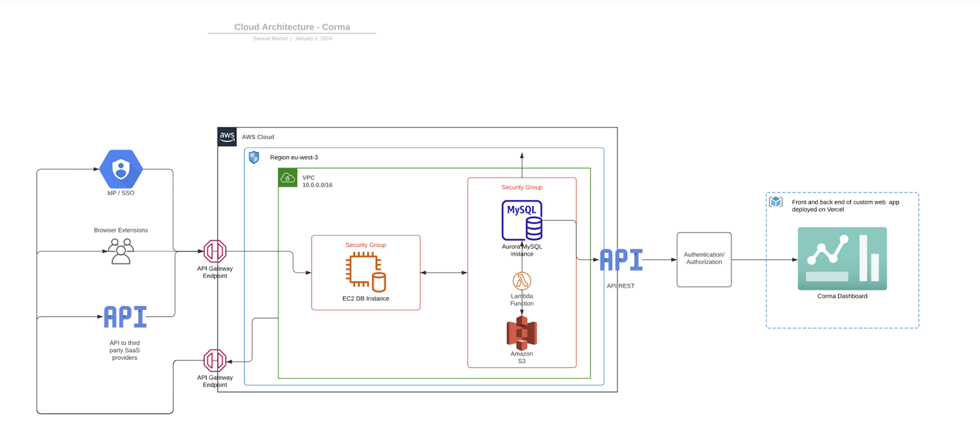Click the third party SaaS API icon
980x448 pixels.
(x=126, y=317)
